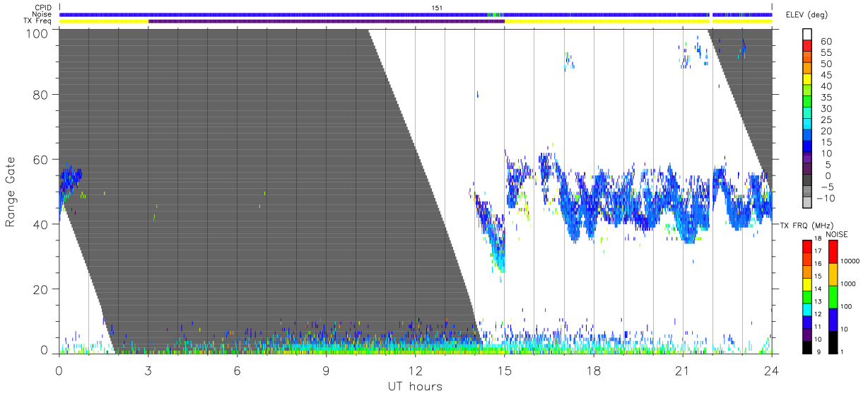Select the yellow 14 MHz band of the TX FRQ colorbar
The width and height of the screenshot is (868, 401).
click(807, 284)
